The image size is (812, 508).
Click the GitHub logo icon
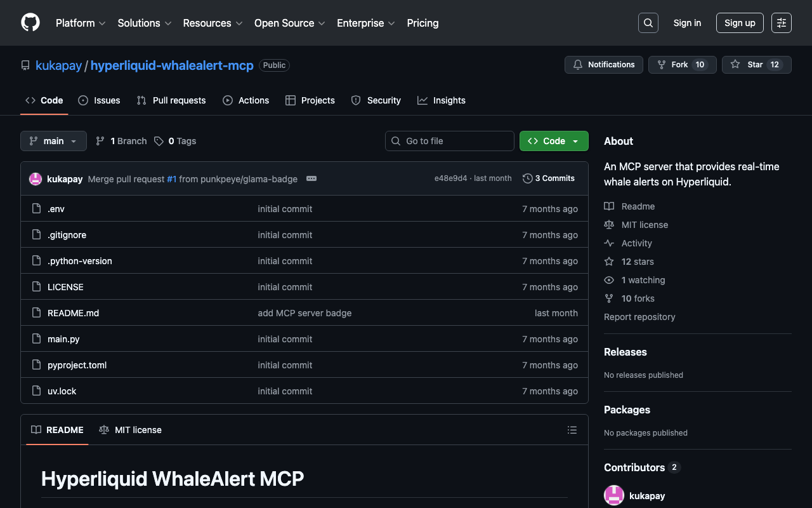[x=30, y=23]
